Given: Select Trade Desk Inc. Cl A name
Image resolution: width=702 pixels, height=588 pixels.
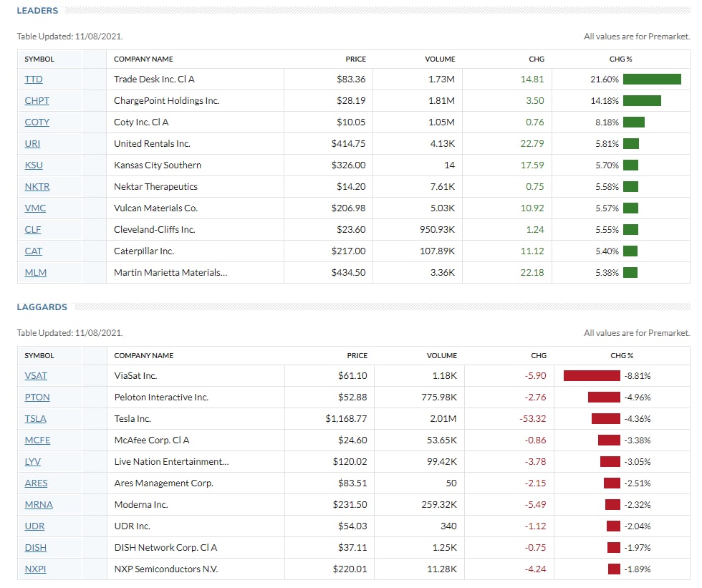Looking at the screenshot, I should (154, 79).
